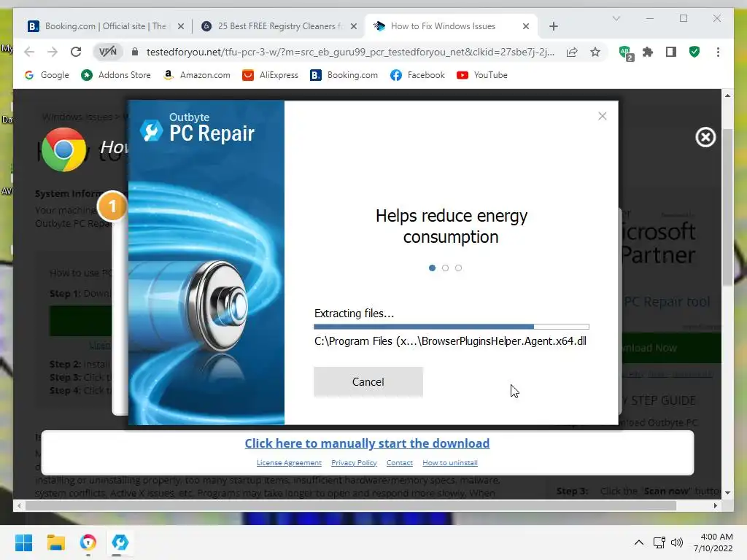The width and height of the screenshot is (747, 560).
Task: Open the green shield security extension
Action: pos(694,52)
